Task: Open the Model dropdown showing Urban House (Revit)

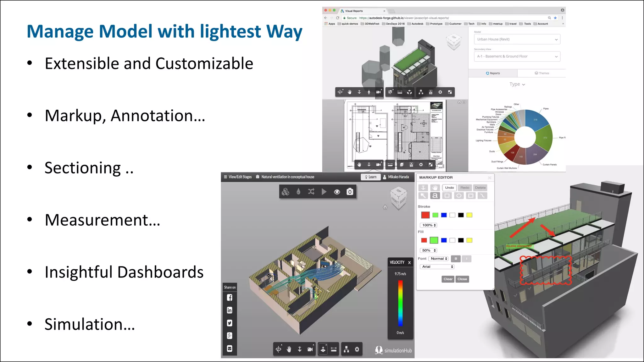Action: 517,39
